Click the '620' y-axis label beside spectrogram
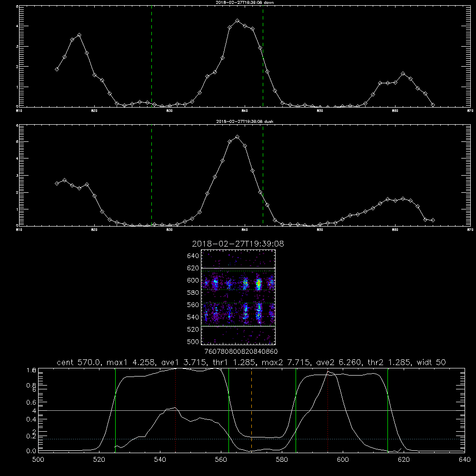The width and height of the screenshot is (476, 476). (193, 268)
